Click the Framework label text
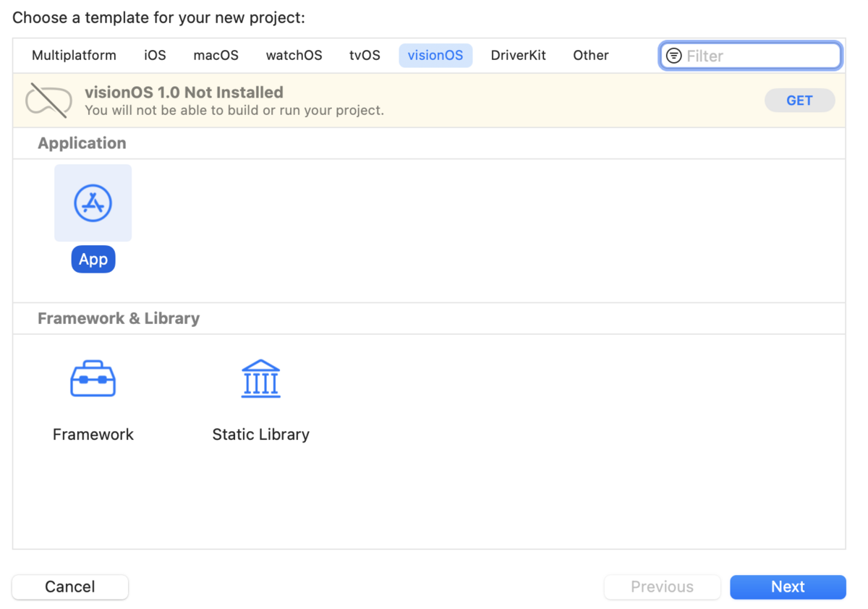Image resolution: width=868 pixels, height=609 pixels. click(93, 435)
